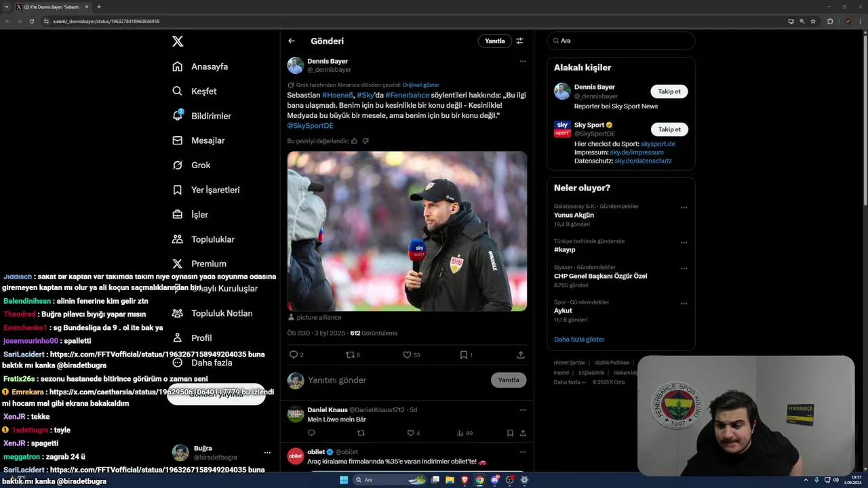Open obilet ad more options
The height and width of the screenshot is (488, 868).
523,452
